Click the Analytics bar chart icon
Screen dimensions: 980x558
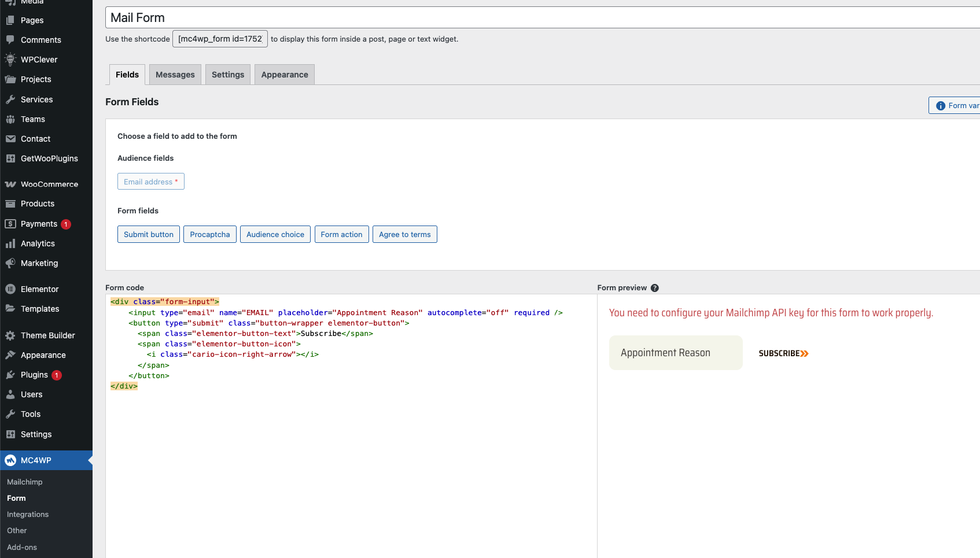click(x=10, y=243)
